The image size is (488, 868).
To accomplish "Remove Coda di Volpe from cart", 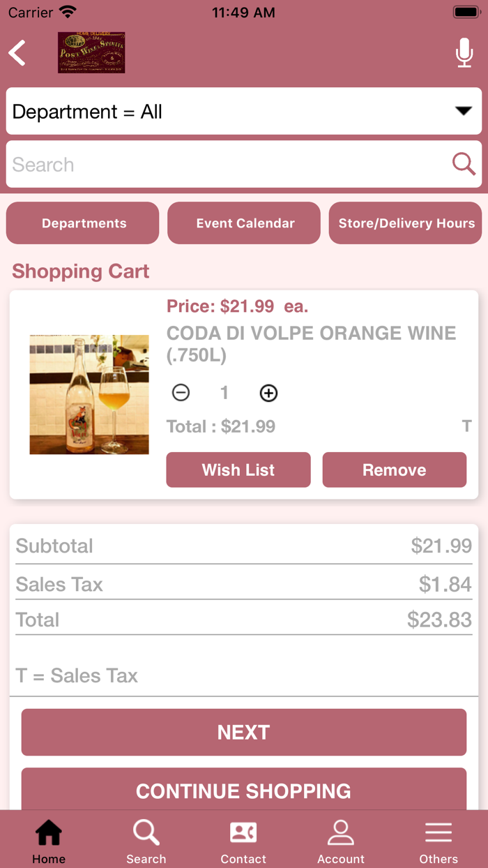I will tap(394, 470).
